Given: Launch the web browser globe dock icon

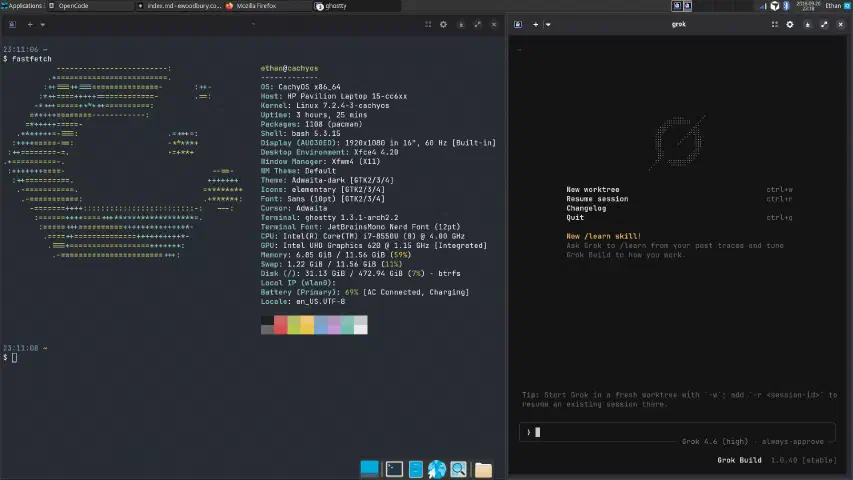Looking at the screenshot, I should (x=436, y=469).
